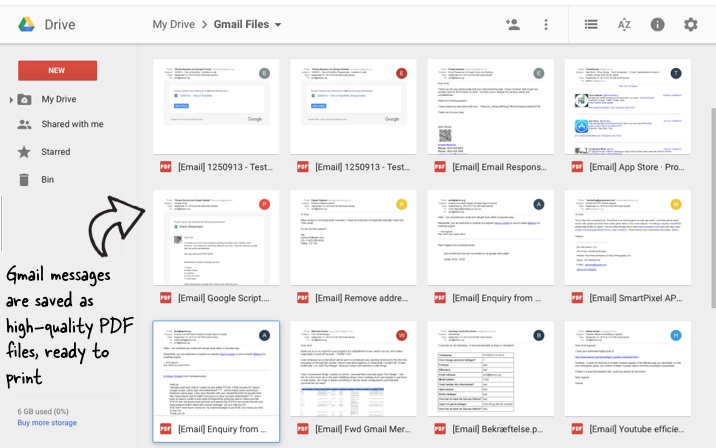Viewport: 716px width, 448px height.
Task: Open My Drive in the sidebar
Action: 59,99
